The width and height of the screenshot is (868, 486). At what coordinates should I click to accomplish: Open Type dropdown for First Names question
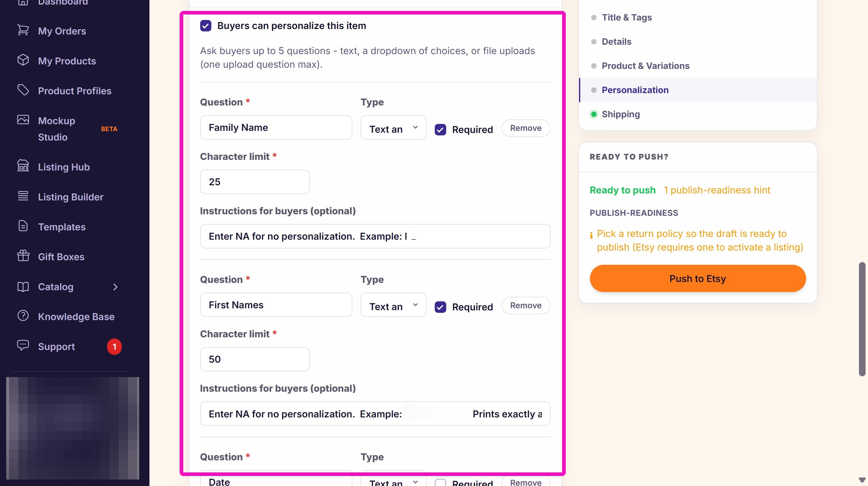[x=393, y=305]
